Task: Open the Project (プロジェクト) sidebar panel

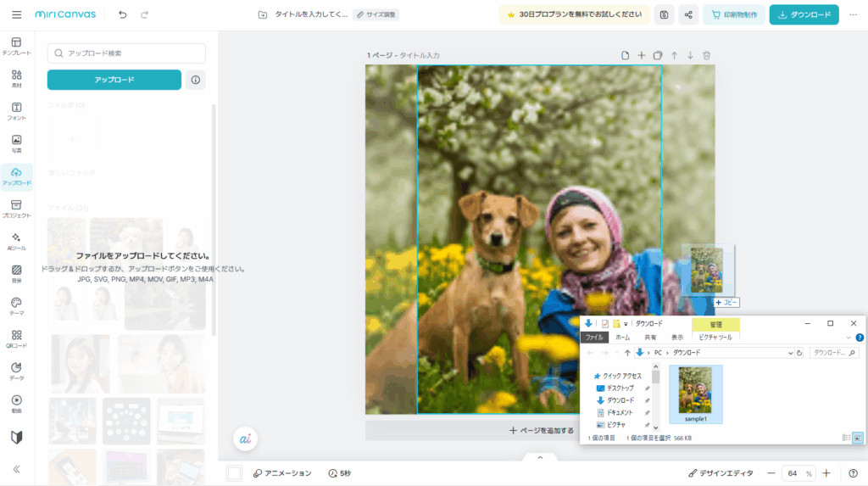Action: (17, 209)
